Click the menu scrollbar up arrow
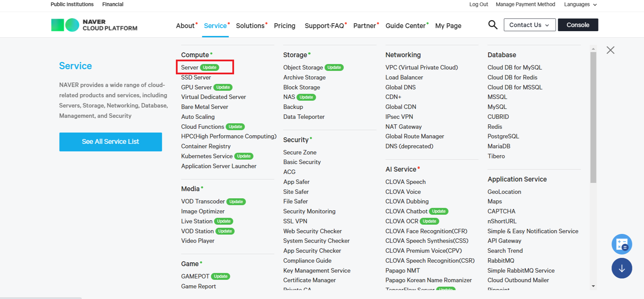This screenshot has height=299, width=644. [x=593, y=49]
